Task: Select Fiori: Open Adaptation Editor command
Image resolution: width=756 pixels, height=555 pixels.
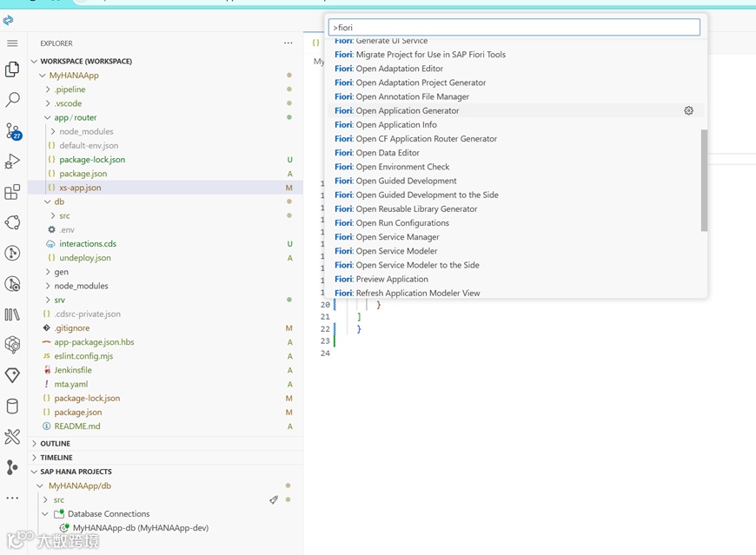Action: tap(516, 69)
